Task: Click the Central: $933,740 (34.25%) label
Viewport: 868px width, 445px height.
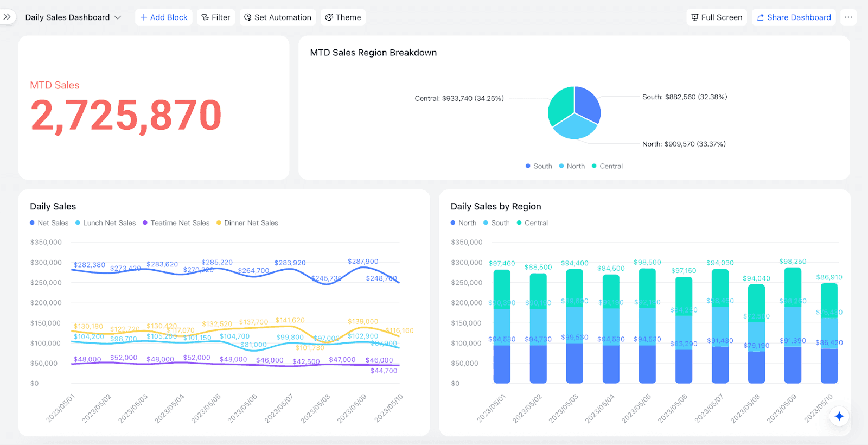Action: click(459, 98)
